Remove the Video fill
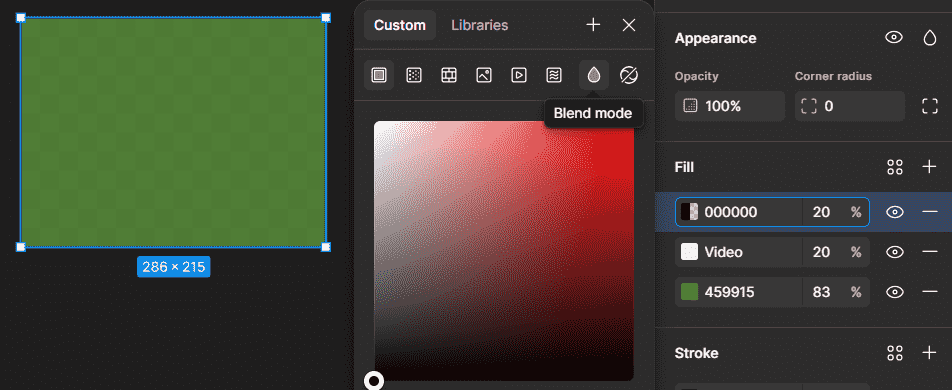952x390 pixels. [x=930, y=252]
